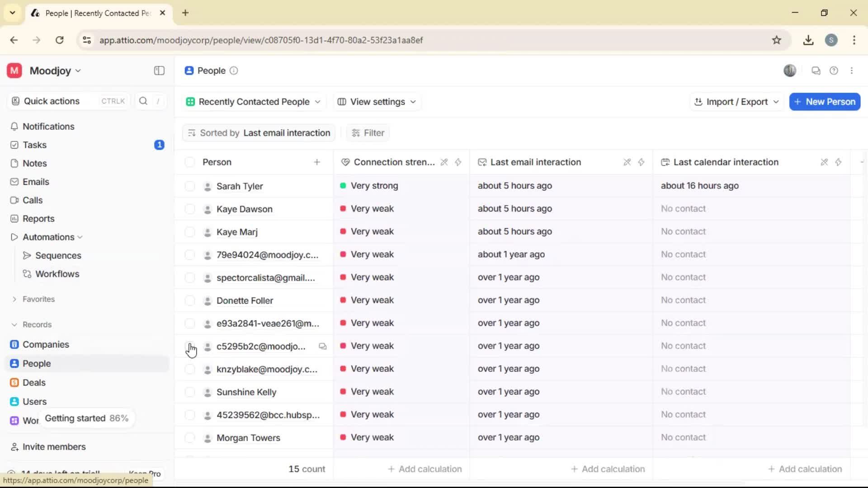This screenshot has width=868, height=488.
Task: Check Sarah Tyler's row checkbox
Action: (189, 186)
